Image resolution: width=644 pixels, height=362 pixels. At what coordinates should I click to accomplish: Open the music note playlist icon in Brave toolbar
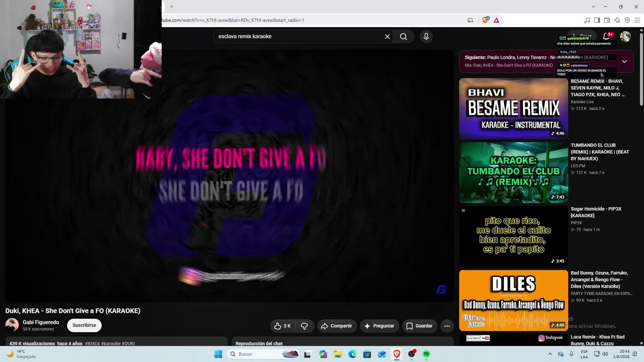coord(587,20)
